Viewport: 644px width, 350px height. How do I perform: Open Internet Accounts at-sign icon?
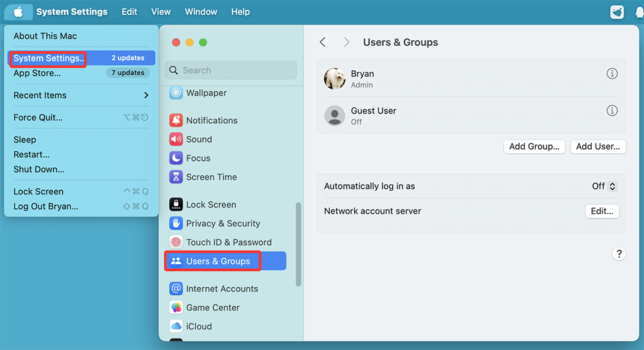click(176, 289)
